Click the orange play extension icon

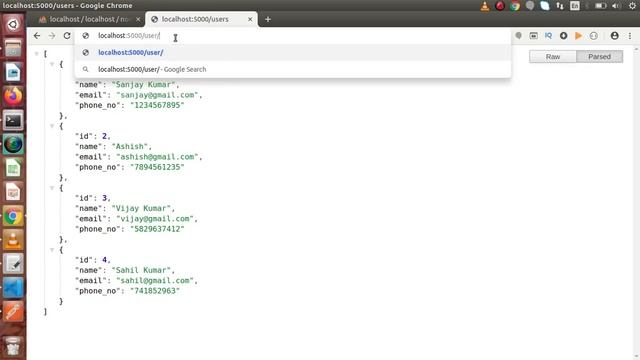click(x=578, y=36)
